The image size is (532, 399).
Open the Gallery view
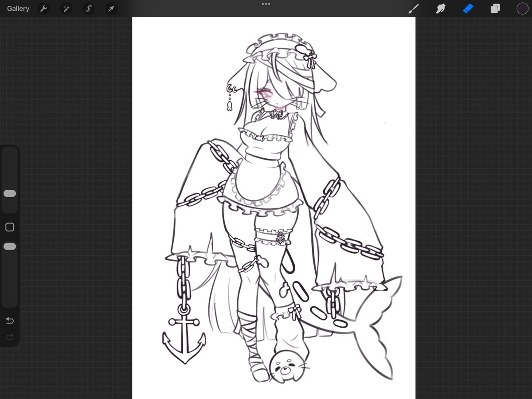[18, 8]
